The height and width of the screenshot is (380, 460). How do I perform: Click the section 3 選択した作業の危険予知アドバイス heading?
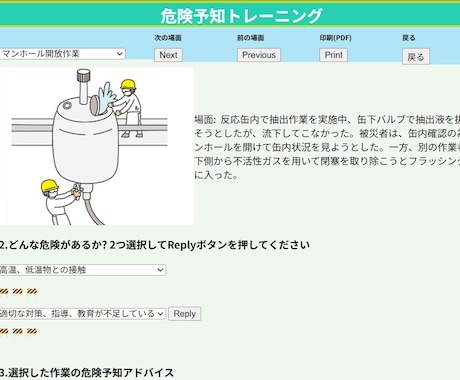(x=87, y=373)
